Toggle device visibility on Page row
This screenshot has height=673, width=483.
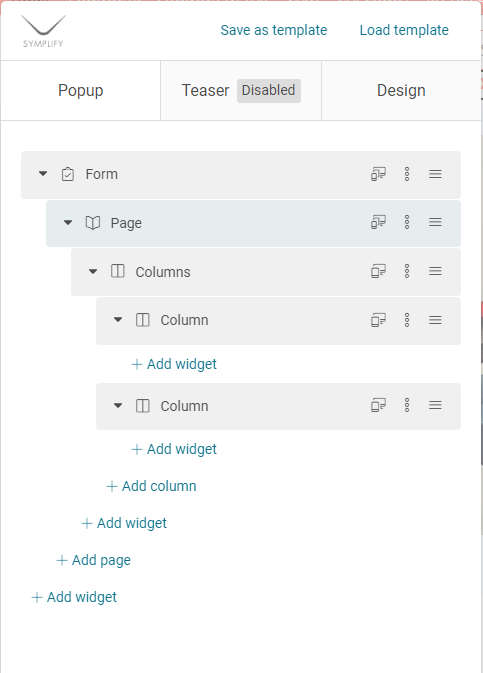(378, 222)
